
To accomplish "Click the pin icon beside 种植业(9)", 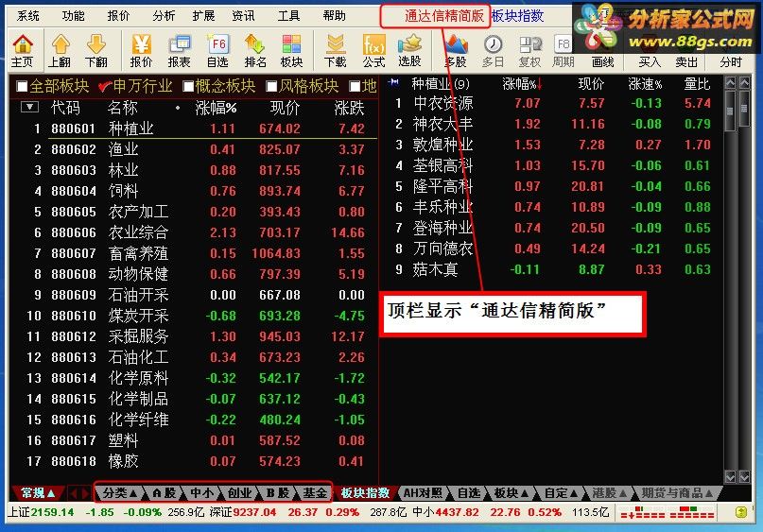I will 393,82.
